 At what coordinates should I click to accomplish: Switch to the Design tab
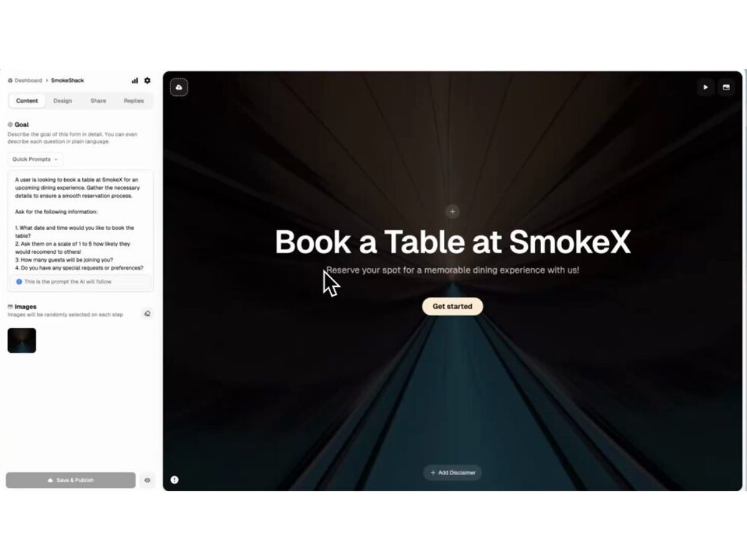point(62,101)
